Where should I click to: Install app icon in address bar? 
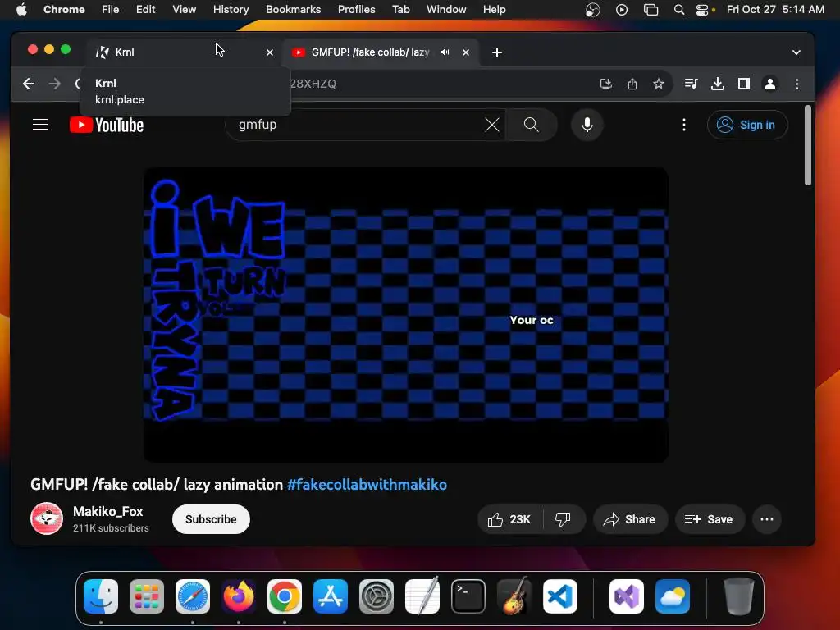click(606, 84)
